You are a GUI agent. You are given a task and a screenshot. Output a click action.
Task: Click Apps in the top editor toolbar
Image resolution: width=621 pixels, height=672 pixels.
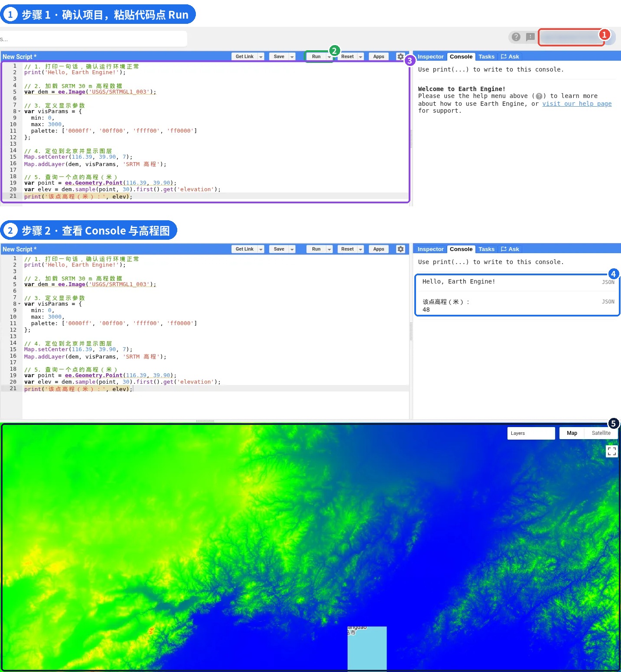tap(379, 56)
